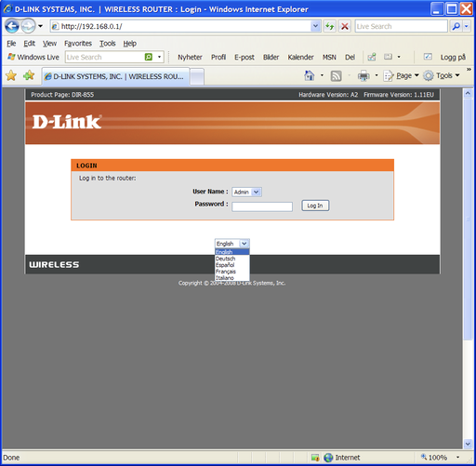
Task: Open the Favorites menu
Action: (78, 44)
